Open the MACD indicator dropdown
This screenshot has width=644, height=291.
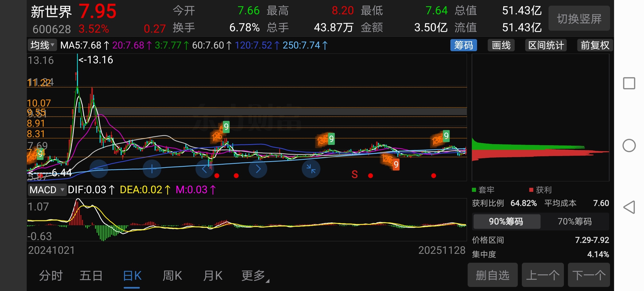pyautogui.click(x=47, y=190)
